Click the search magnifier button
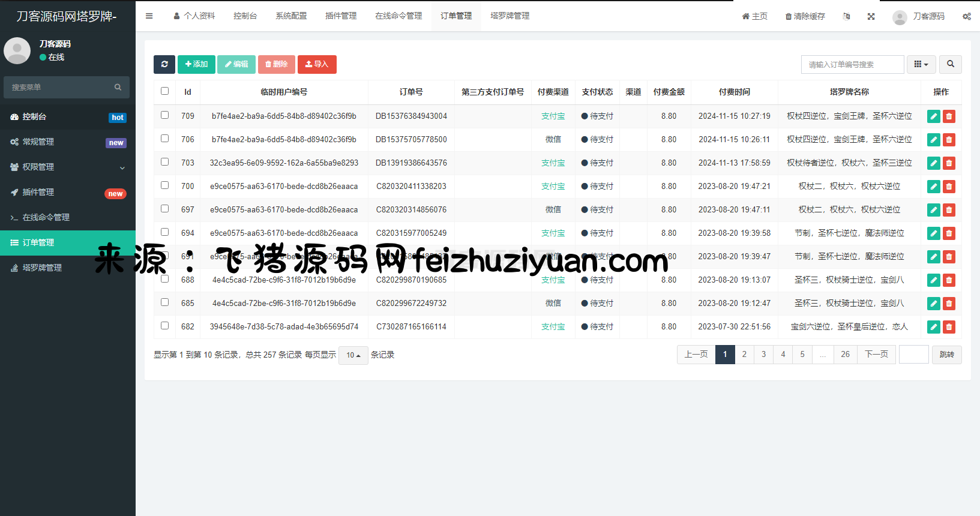The height and width of the screenshot is (516, 980). pyautogui.click(x=950, y=64)
